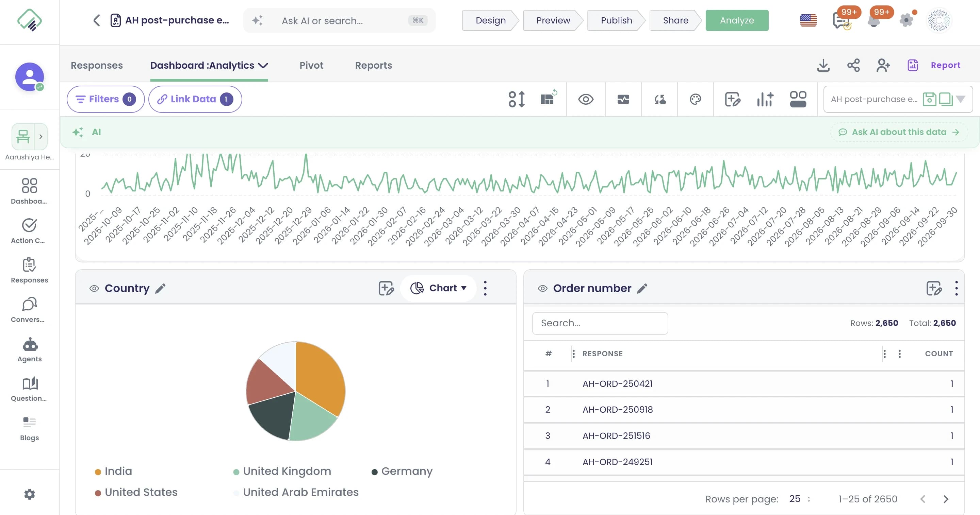Open the color palette theme icon
Image resolution: width=980 pixels, height=515 pixels.
click(696, 100)
